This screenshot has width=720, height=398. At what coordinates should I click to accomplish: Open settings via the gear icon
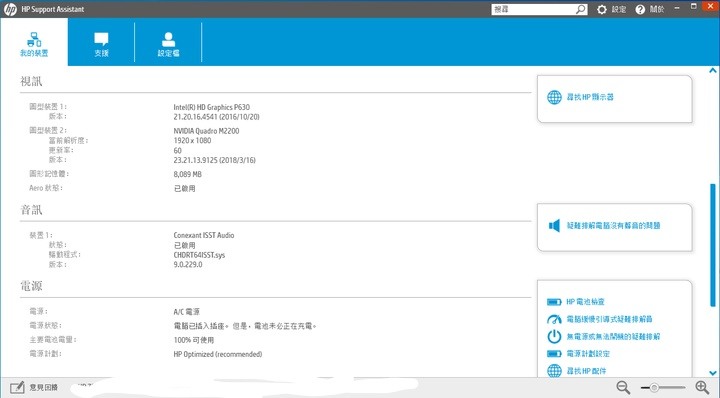tap(602, 9)
